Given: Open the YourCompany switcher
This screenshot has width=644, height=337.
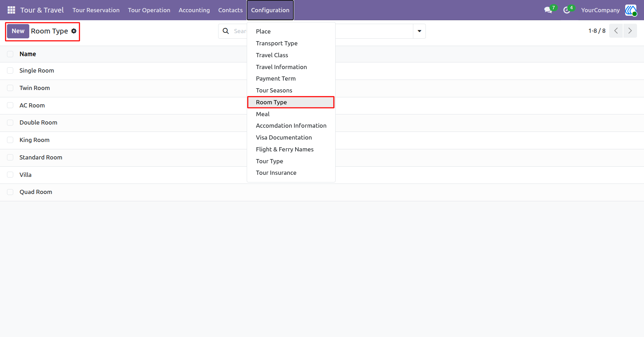Looking at the screenshot, I should click(x=600, y=10).
